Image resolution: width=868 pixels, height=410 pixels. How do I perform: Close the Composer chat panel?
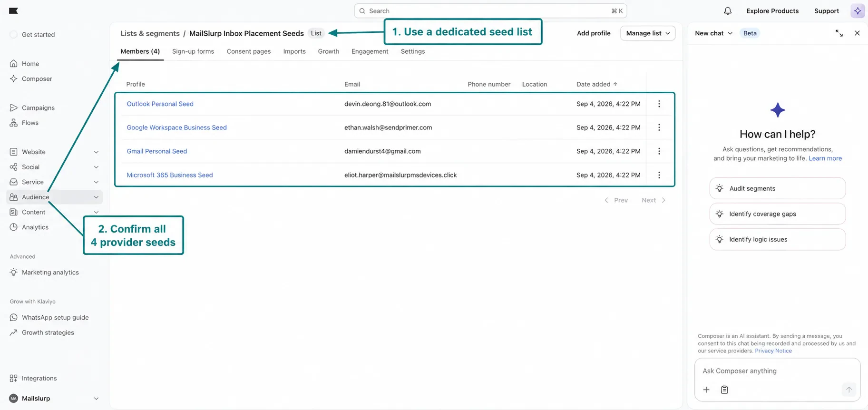coord(857,33)
